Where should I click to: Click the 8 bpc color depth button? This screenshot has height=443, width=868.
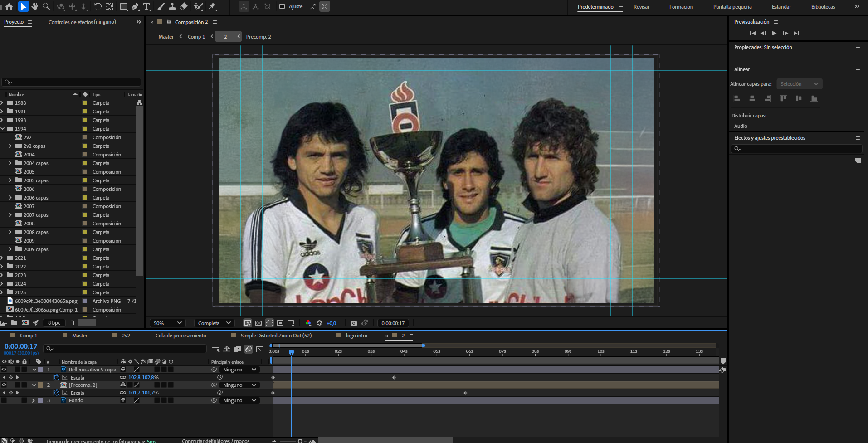tap(54, 323)
